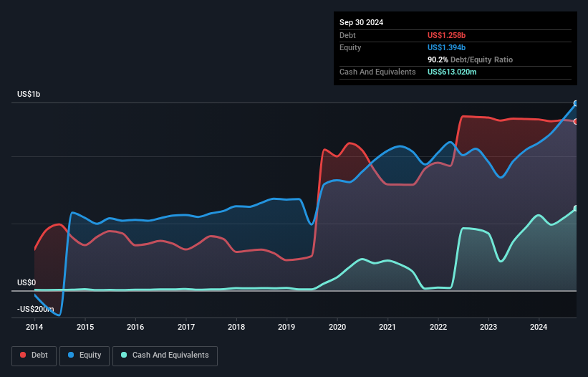
Task: Select the 2019 x-axis label
Action: click(x=286, y=327)
